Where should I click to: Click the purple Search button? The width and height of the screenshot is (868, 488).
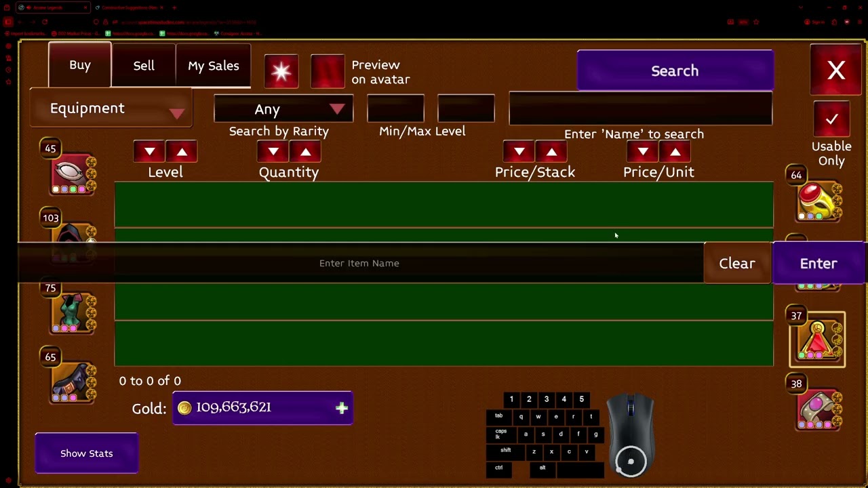[x=675, y=70]
